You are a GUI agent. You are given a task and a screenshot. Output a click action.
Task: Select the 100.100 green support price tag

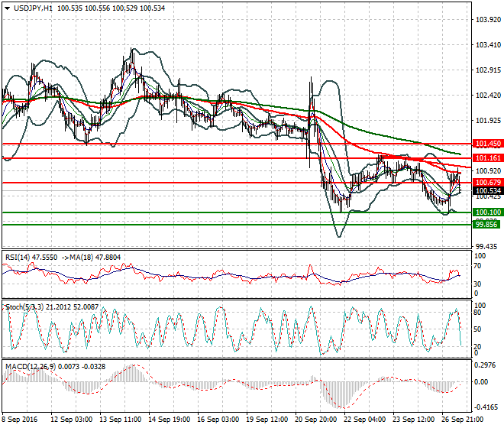(x=487, y=212)
